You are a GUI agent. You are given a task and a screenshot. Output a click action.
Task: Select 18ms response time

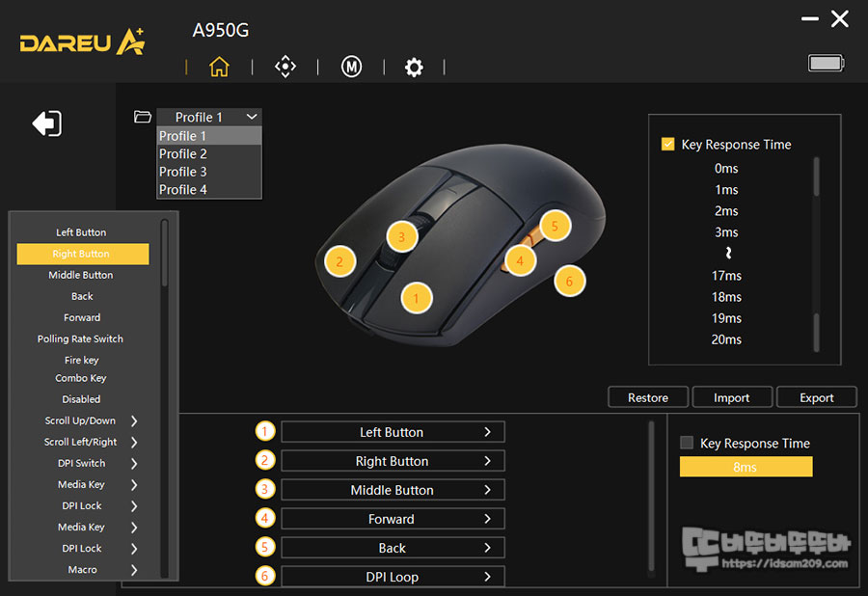click(x=726, y=297)
